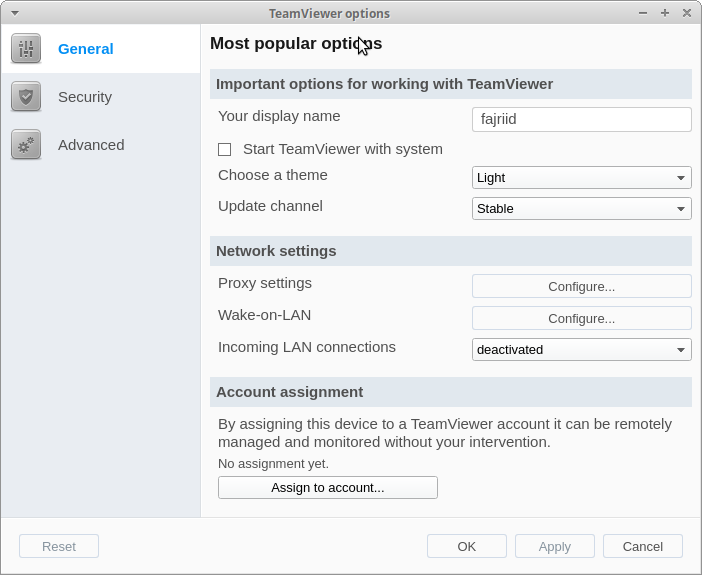The height and width of the screenshot is (575, 702).
Task: Click the General sliders icon
Action: [x=26, y=48]
